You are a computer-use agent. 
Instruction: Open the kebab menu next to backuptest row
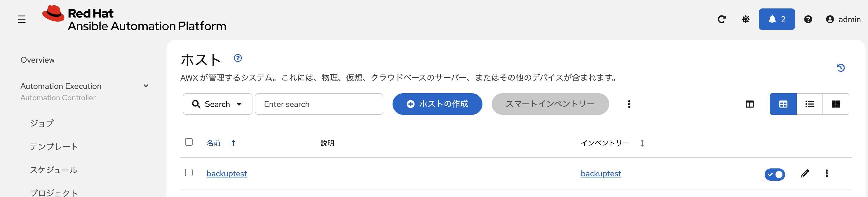click(x=827, y=173)
